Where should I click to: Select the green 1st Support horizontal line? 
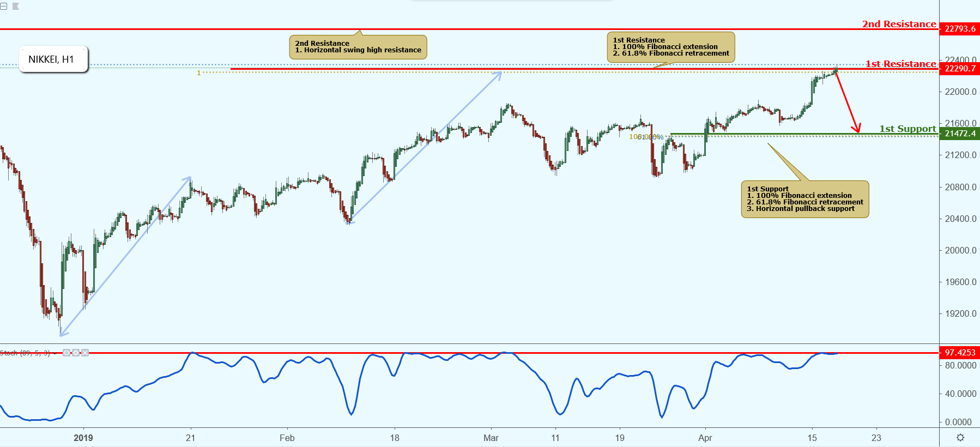[804, 134]
